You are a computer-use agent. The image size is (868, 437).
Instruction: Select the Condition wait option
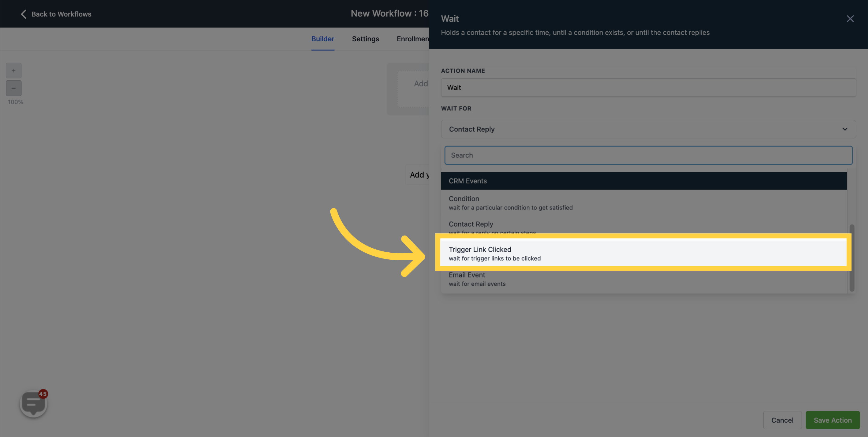click(644, 202)
